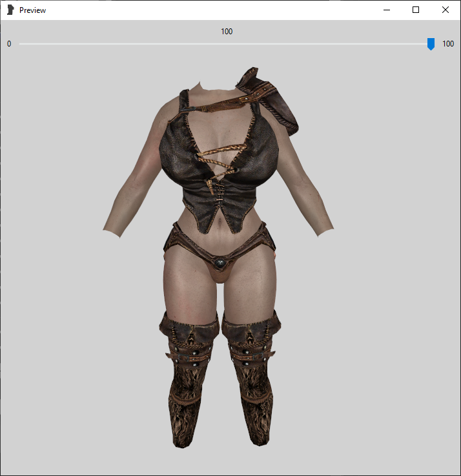Maximize the Preview window

tap(416, 10)
